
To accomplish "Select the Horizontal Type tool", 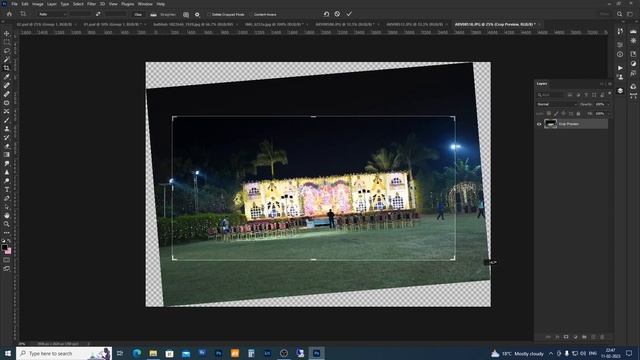I will click(7, 189).
